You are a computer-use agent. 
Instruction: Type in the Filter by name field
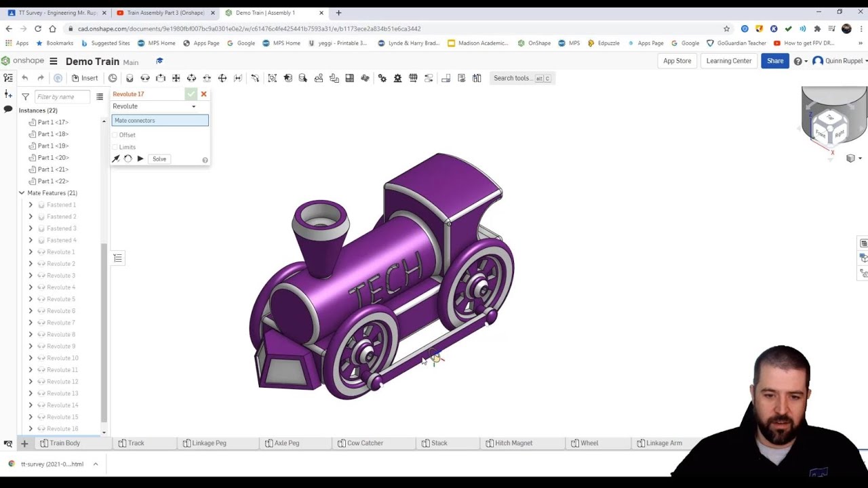[62, 97]
